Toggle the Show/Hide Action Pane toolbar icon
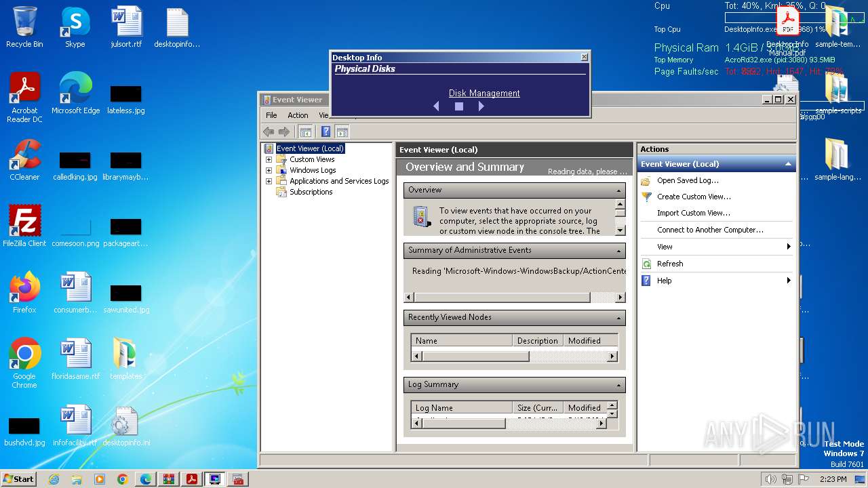 tap(342, 132)
